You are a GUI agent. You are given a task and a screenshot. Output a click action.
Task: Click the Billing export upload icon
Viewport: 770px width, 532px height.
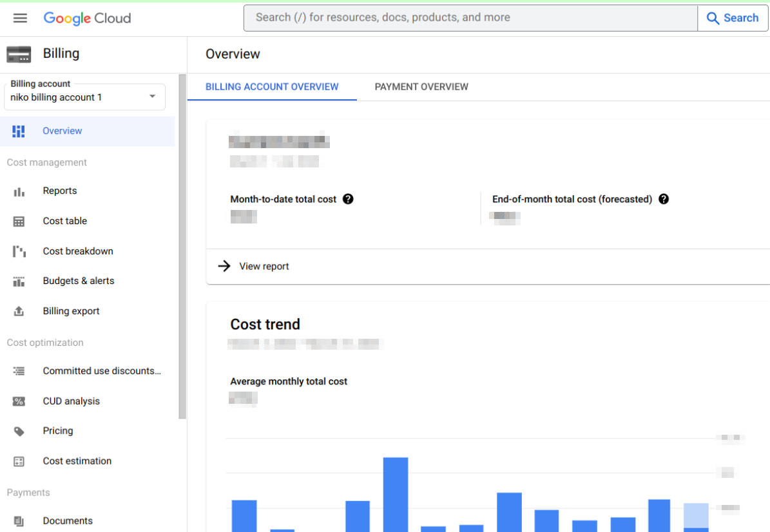point(19,311)
